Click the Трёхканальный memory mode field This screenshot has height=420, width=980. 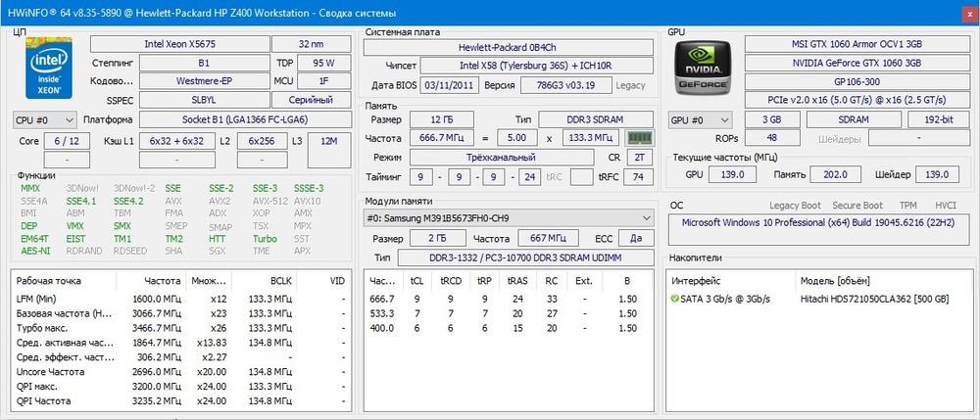pos(502,158)
